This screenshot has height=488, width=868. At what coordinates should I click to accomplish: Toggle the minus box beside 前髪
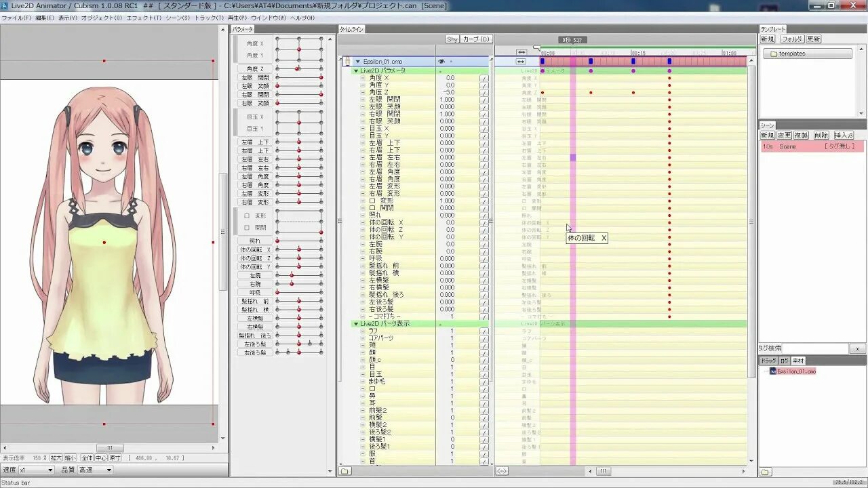coord(363,418)
